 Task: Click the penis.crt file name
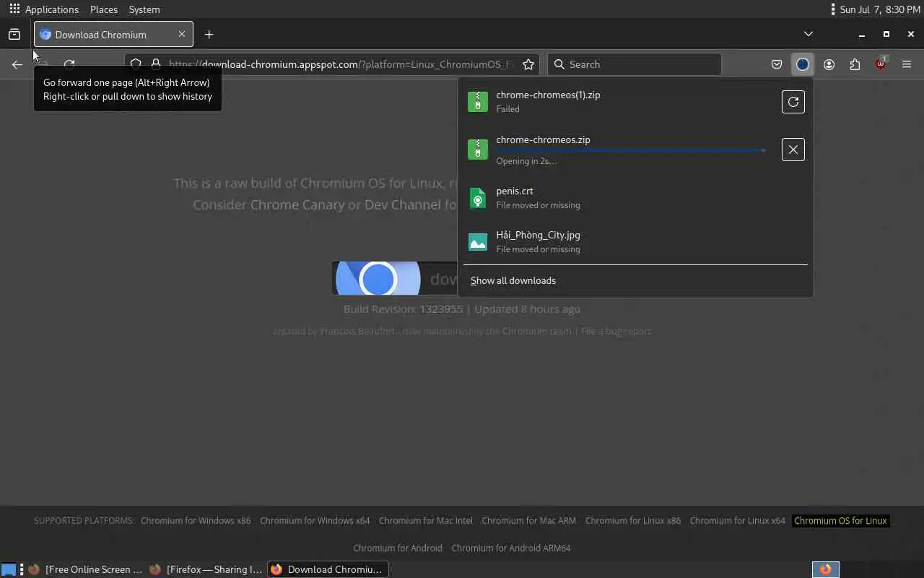pos(515,191)
